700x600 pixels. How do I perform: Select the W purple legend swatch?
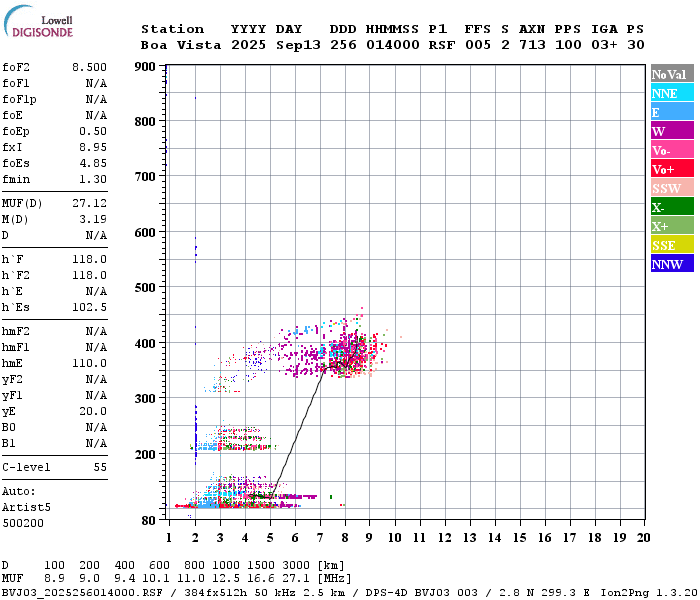(x=672, y=131)
